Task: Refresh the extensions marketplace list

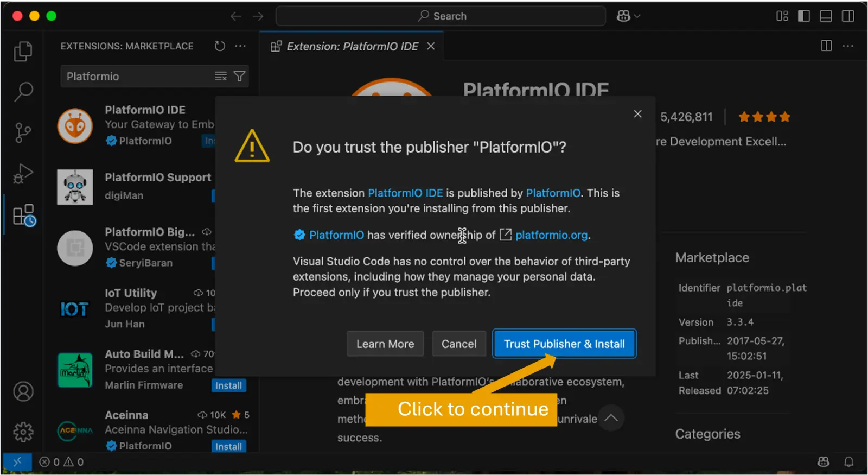Action: pos(220,46)
